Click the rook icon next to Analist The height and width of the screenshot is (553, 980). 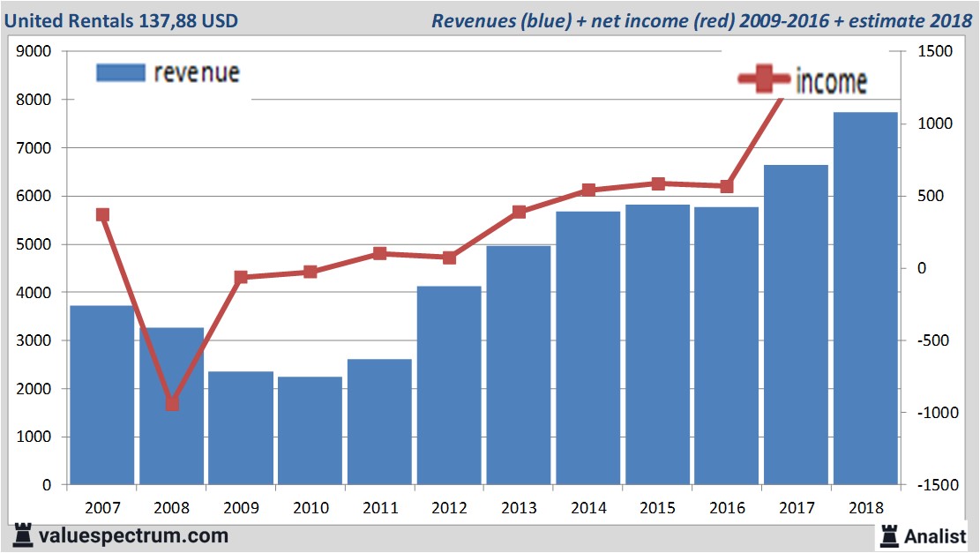coord(888,534)
